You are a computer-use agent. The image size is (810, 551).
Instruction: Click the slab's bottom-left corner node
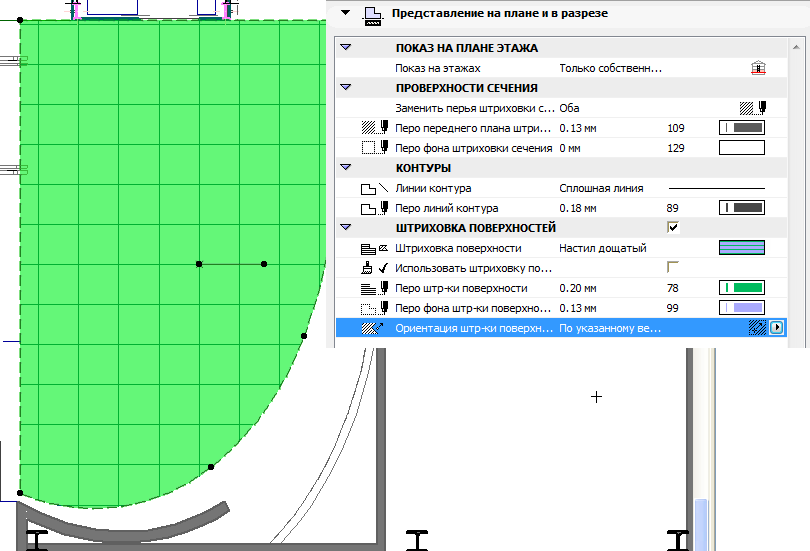pyautogui.click(x=20, y=493)
